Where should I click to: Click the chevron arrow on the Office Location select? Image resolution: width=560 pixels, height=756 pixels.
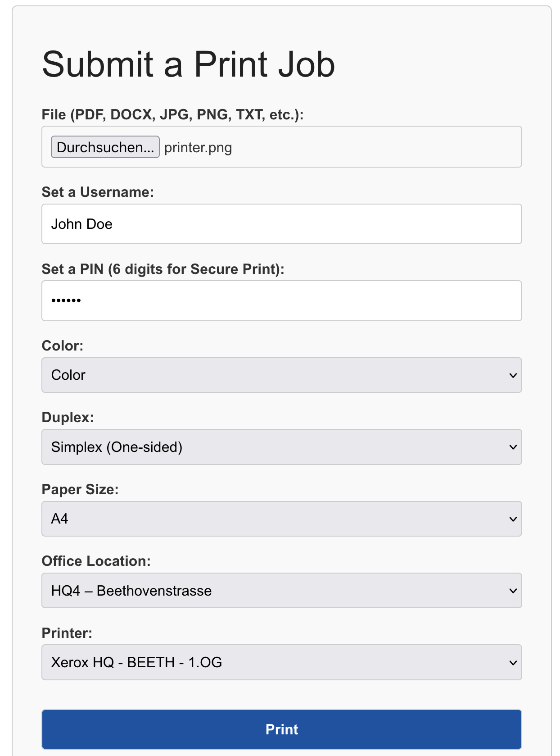tap(513, 591)
